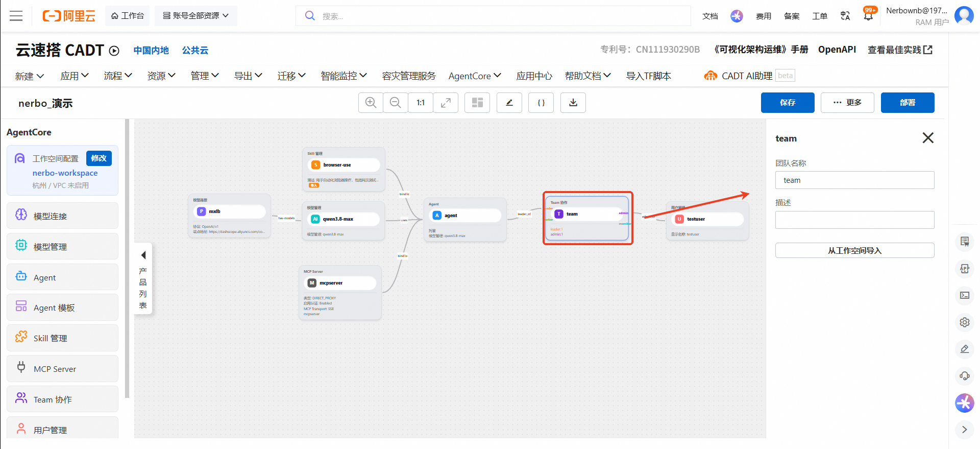Expand the right sidebar chevron

coord(965,430)
